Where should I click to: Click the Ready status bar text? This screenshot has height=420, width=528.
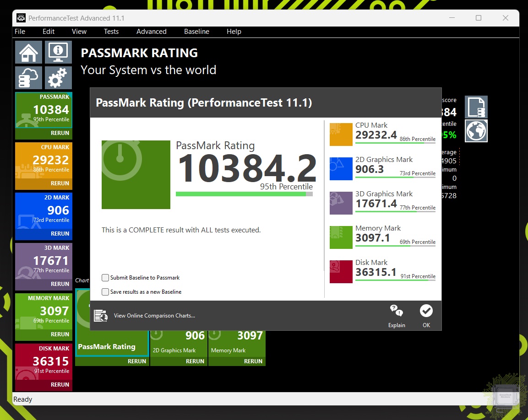(x=22, y=399)
